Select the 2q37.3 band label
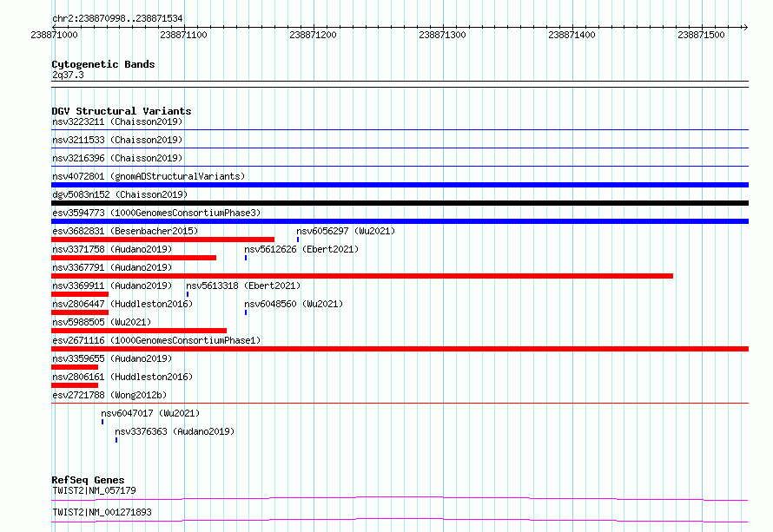The width and height of the screenshot is (773, 532). (68, 75)
